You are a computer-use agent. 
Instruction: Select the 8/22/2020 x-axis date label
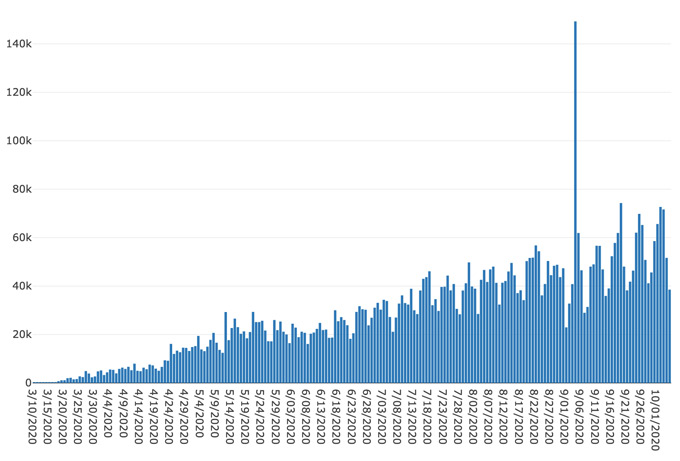click(533, 416)
